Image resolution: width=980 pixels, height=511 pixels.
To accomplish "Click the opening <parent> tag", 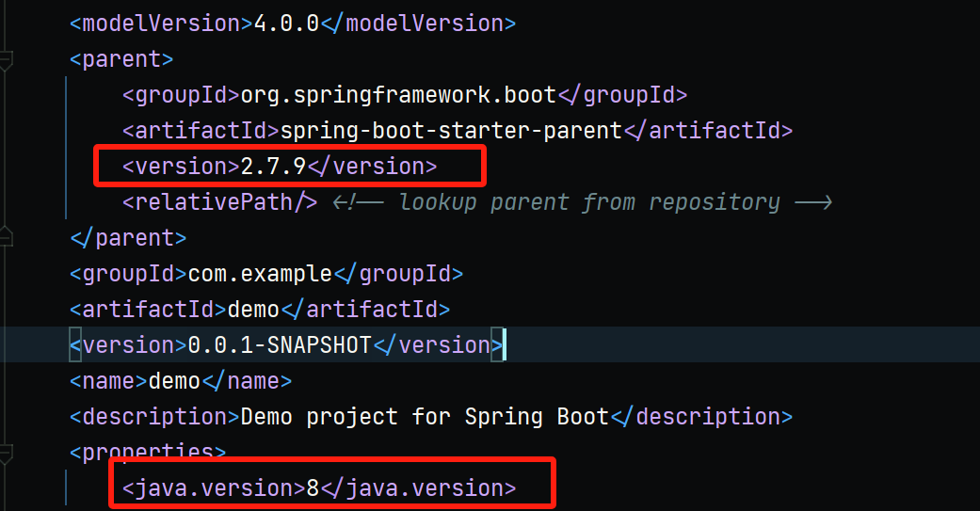I will click(x=121, y=59).
